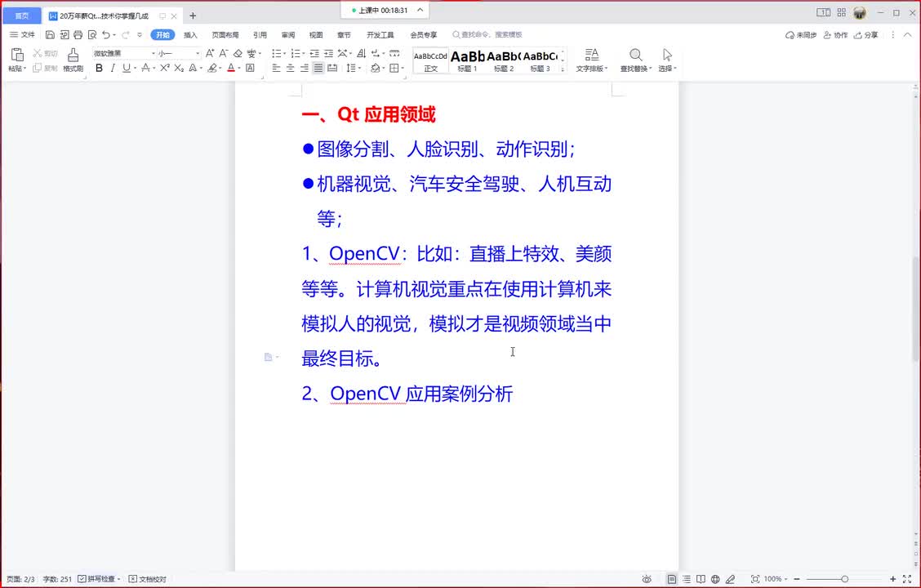Collapse the ribbon with the chevron
Image resolution: width=921 pixels, height=588 pixels.
tap(907, 34)
